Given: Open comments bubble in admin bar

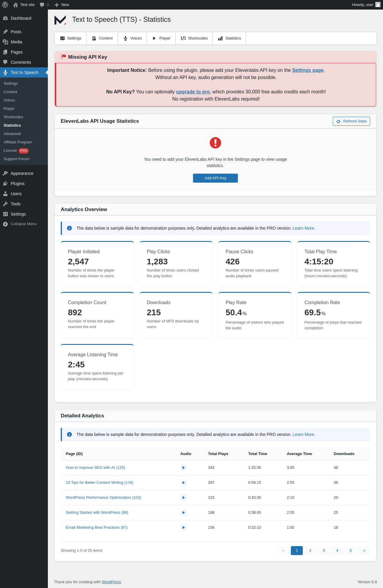Looking at the screenshot, I should pos(44,5).
